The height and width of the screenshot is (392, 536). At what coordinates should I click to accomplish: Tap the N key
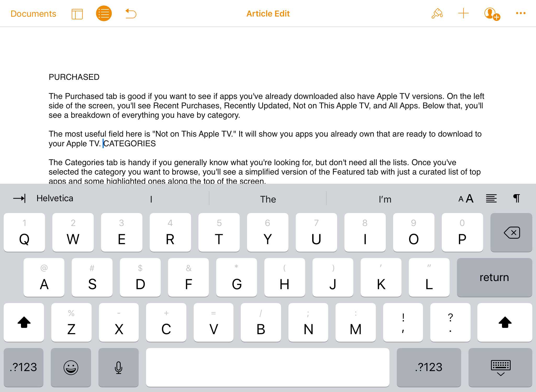pyautogui.click(x=308, y=322)
